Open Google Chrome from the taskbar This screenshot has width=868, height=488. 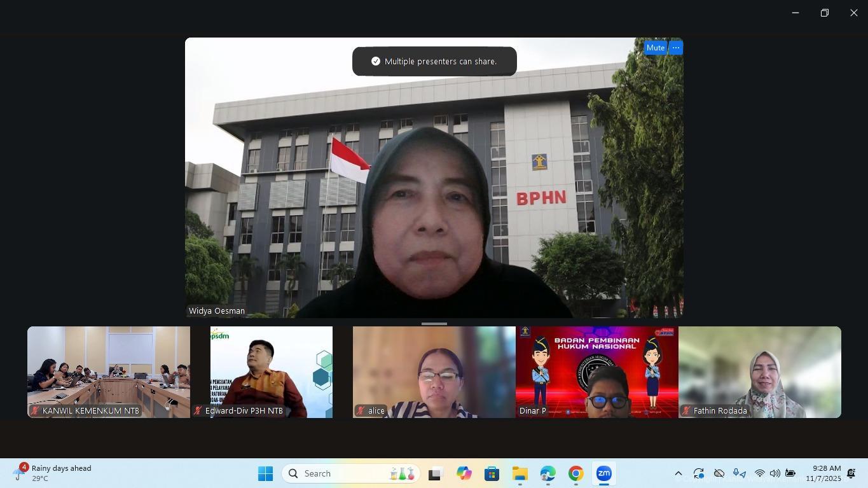click(x=575, y=473)
